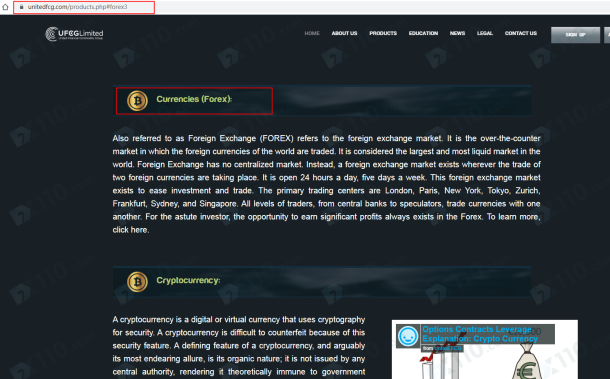Open the EDUCATION menu

tap(423, 33)
